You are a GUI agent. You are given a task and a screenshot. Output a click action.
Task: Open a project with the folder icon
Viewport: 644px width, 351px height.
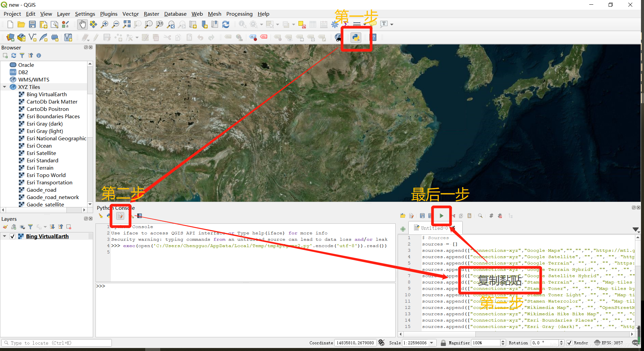pos(21,24)
